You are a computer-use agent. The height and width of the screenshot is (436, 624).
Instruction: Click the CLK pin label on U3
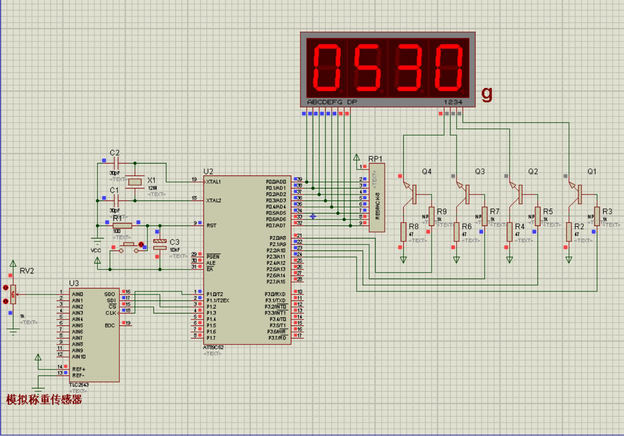[110, 313]
